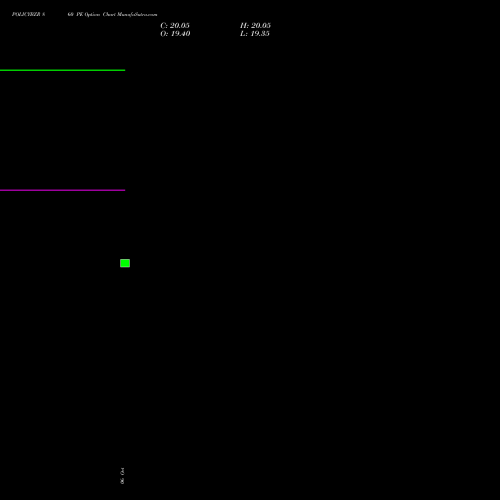Click the low price value L: 19.35
This screenshot has height=500, width=500.
[x=255, y=33]
